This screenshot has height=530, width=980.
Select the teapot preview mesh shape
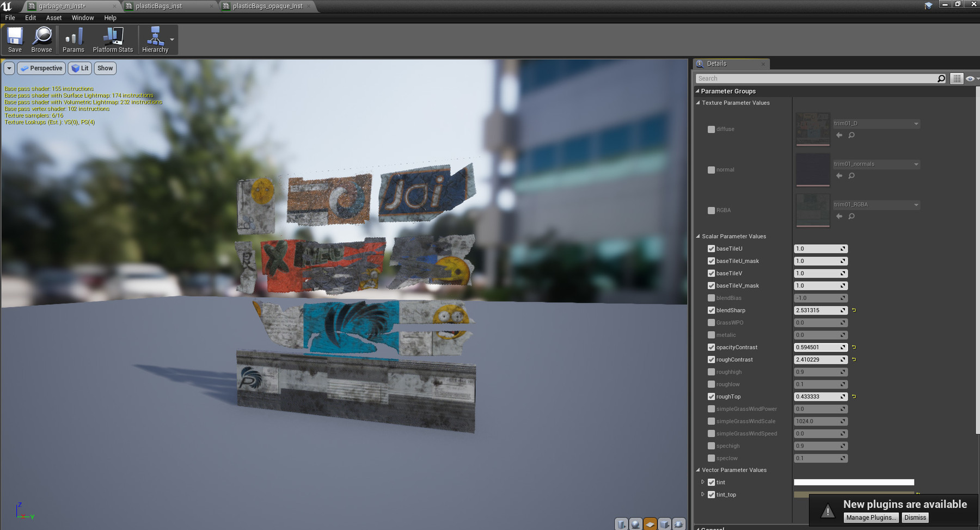(x=677, y=523)
